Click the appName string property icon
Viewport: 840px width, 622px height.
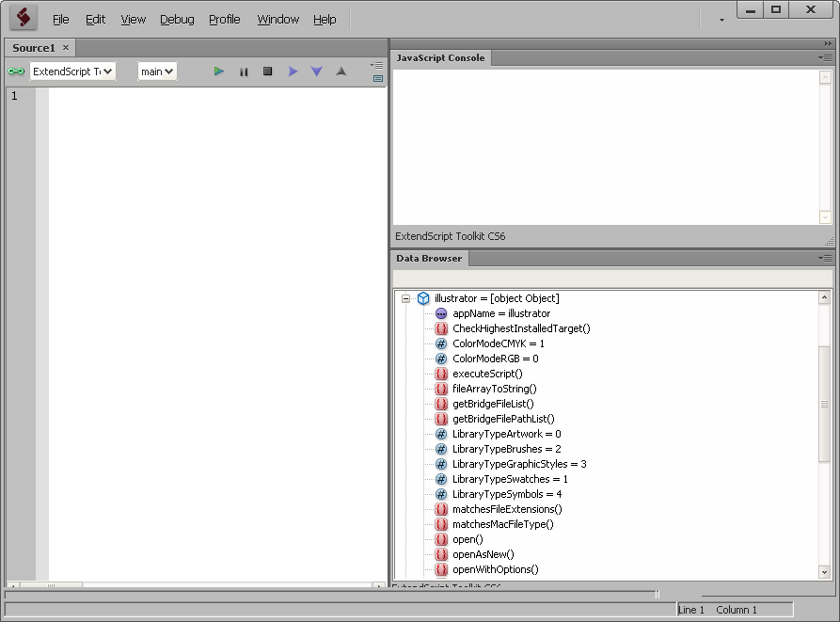(x=441, y=313)
